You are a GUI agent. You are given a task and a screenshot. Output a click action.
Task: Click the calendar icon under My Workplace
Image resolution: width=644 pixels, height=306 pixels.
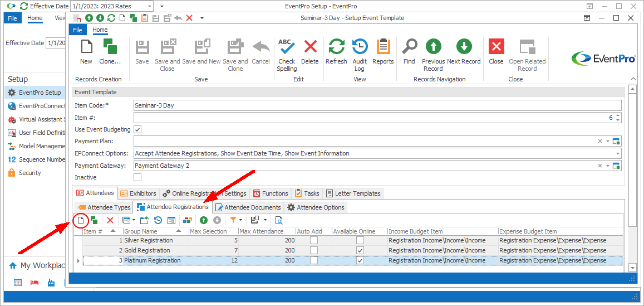tap(18, 283)
